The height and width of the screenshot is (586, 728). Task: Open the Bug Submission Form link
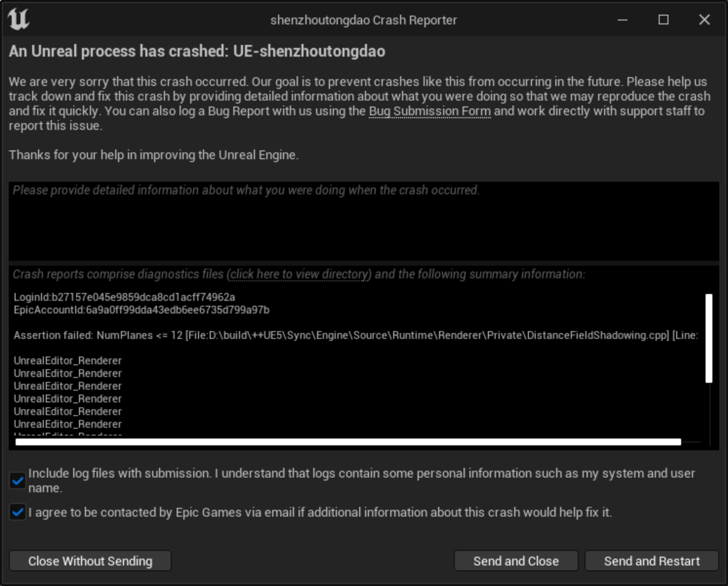(429, 111)
